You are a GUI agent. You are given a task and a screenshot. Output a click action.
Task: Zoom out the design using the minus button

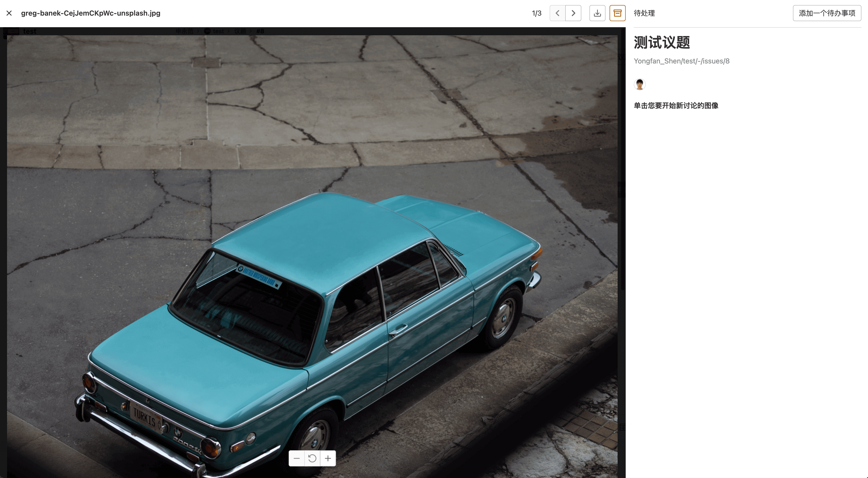pos(296,458)
